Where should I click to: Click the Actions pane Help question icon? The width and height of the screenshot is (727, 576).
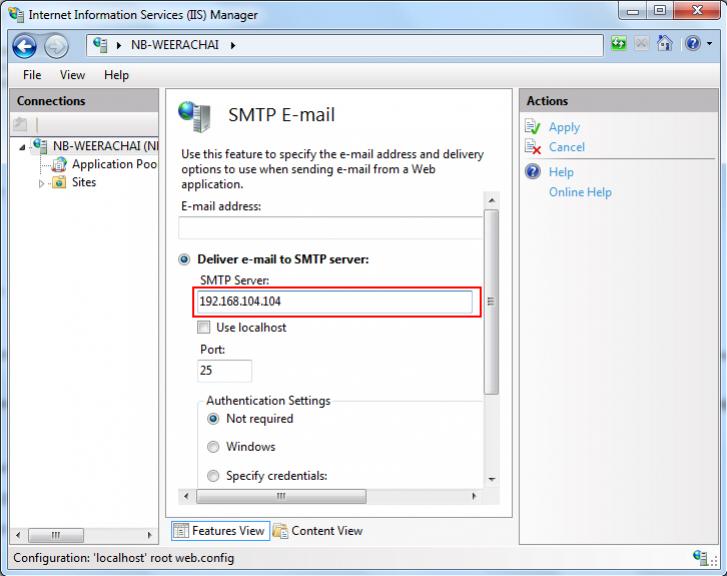pyautogui.click(x=533, y=172)
